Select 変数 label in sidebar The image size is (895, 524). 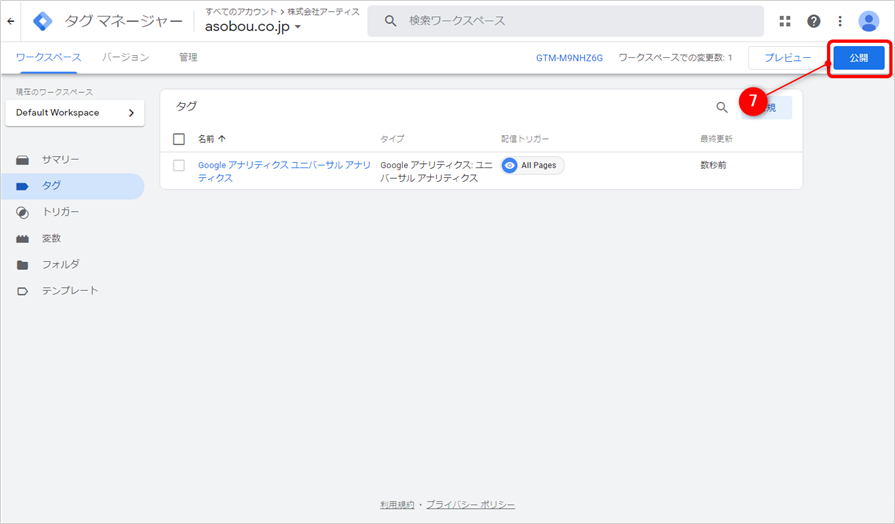(x=51, y=238)
